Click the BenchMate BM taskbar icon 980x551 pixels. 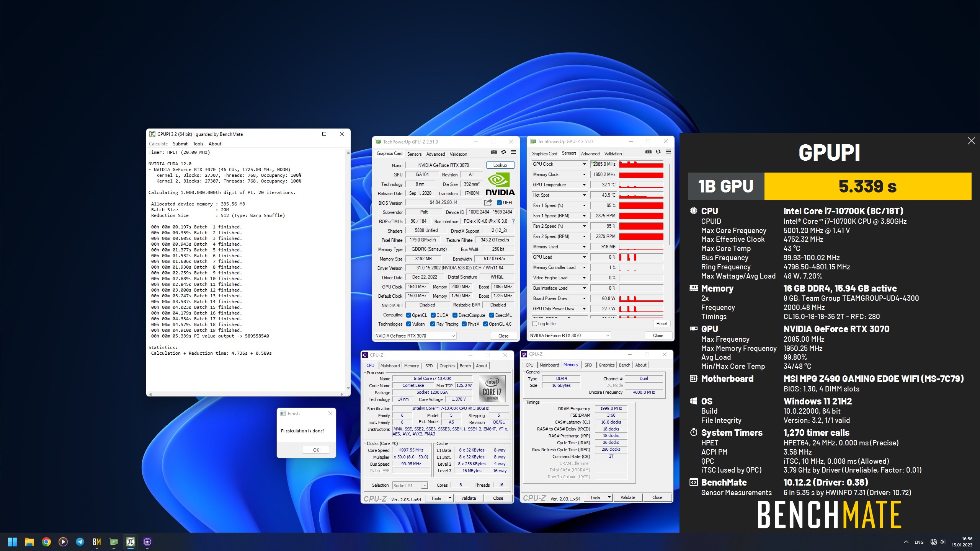pyautogui.click(x=96, y=542)
